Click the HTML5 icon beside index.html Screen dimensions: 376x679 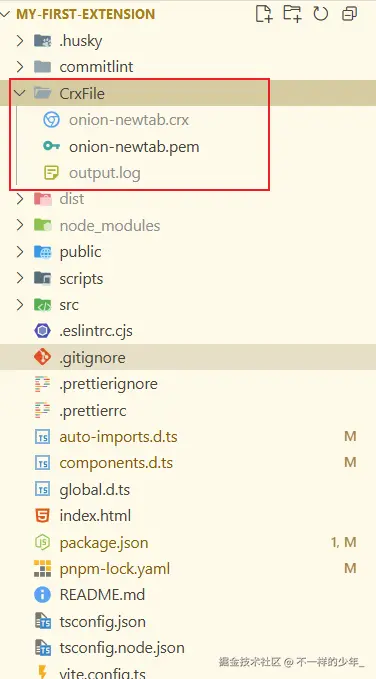tap(42, 516)
